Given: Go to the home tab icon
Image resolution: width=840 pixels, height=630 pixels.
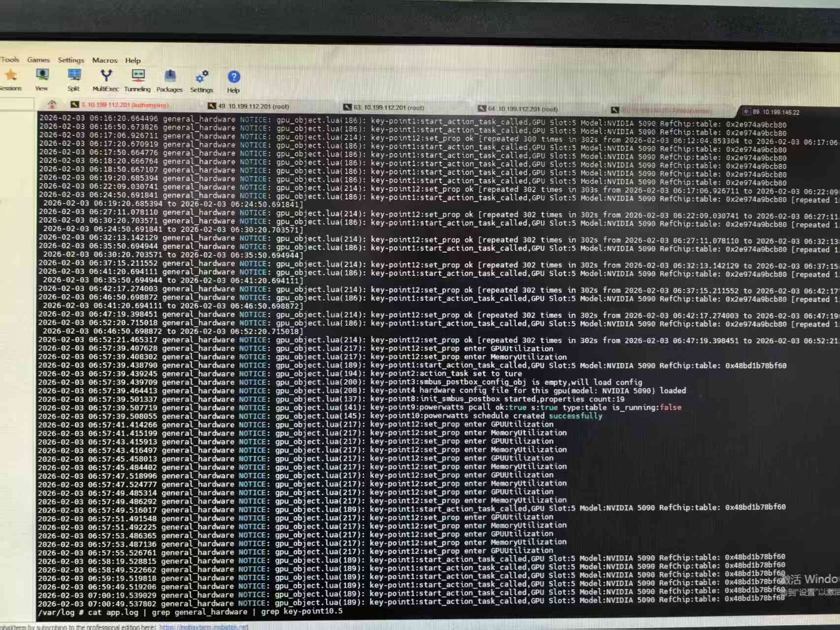Looking at the screenshot, I should pyautogui.click(x=52, y=104).
